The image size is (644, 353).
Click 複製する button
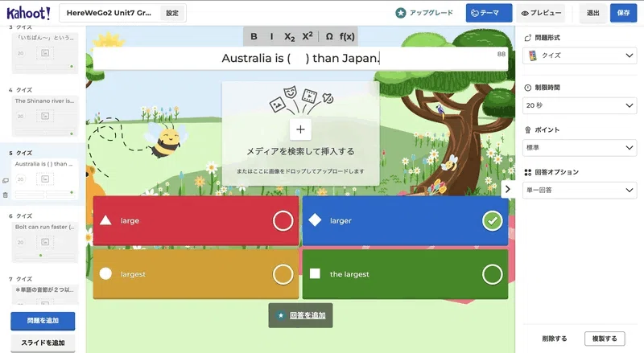605,339
